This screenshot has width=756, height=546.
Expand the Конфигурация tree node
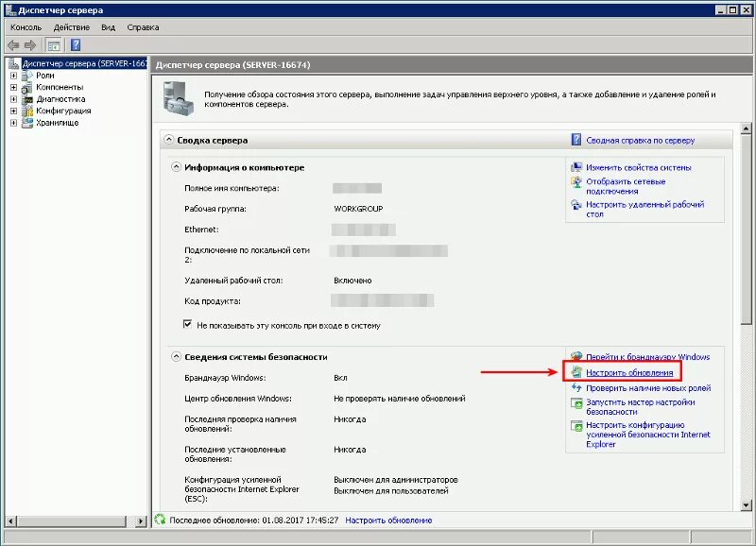(x=13, y=111)
